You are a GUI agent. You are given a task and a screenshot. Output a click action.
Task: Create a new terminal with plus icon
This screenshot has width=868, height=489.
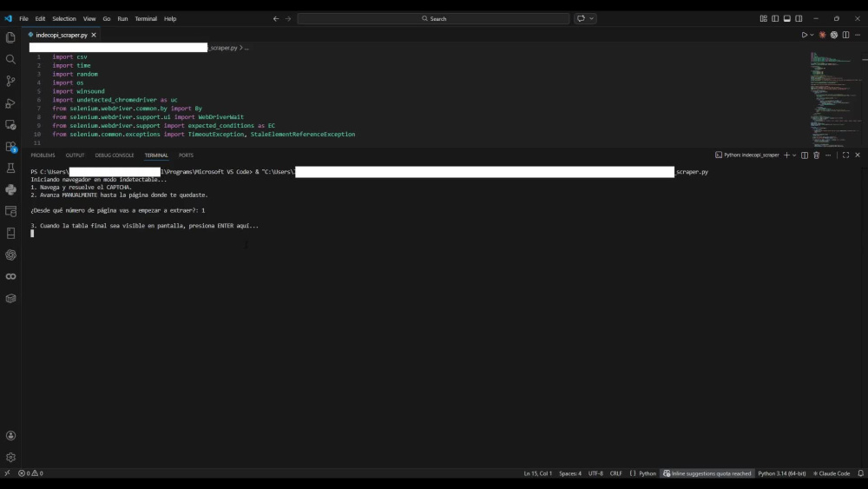(786, 155)
